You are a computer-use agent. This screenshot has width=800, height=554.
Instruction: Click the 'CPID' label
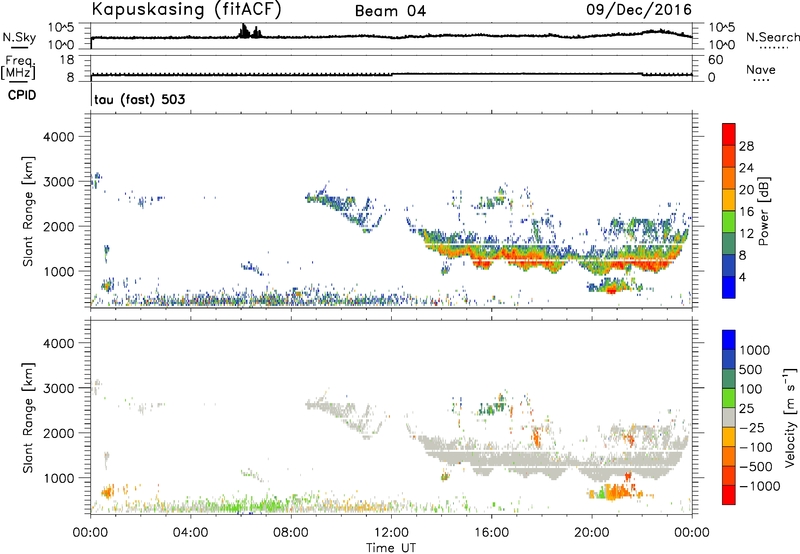point(22,95)
